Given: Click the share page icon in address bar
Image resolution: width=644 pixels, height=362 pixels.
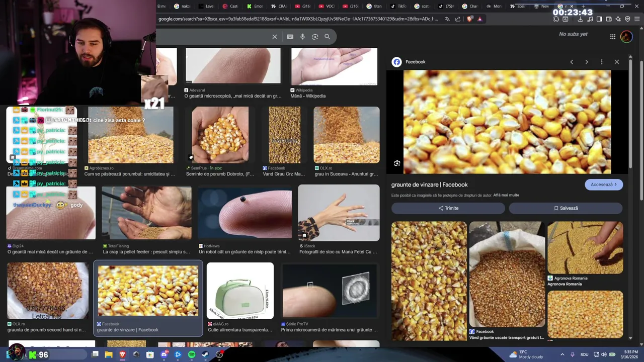Looking at the screenshot, I should coord(458,19).
